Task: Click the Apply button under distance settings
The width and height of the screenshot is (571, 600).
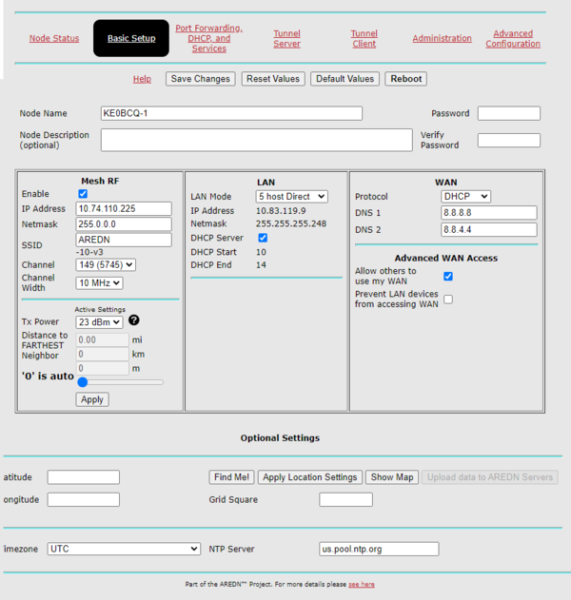Action: coord(92,399)
